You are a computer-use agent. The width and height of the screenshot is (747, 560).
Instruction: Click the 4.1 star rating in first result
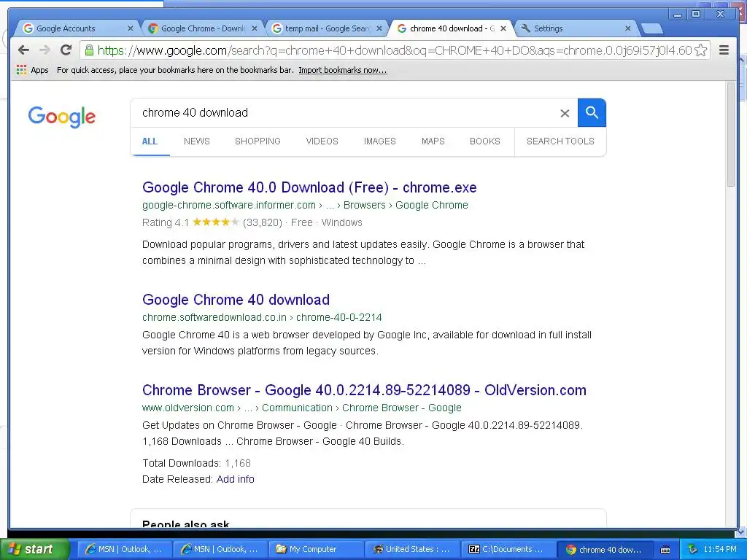[x=215, y=222]
